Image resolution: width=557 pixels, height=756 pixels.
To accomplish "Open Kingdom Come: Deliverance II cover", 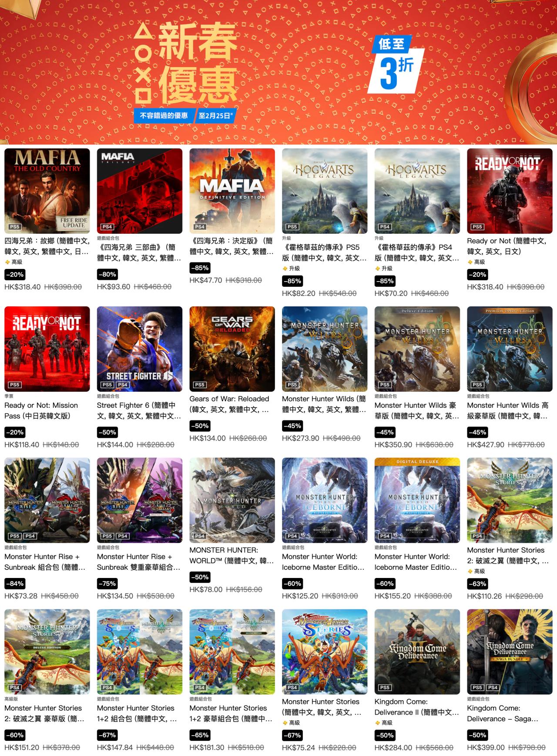I will tap(417, 652).
